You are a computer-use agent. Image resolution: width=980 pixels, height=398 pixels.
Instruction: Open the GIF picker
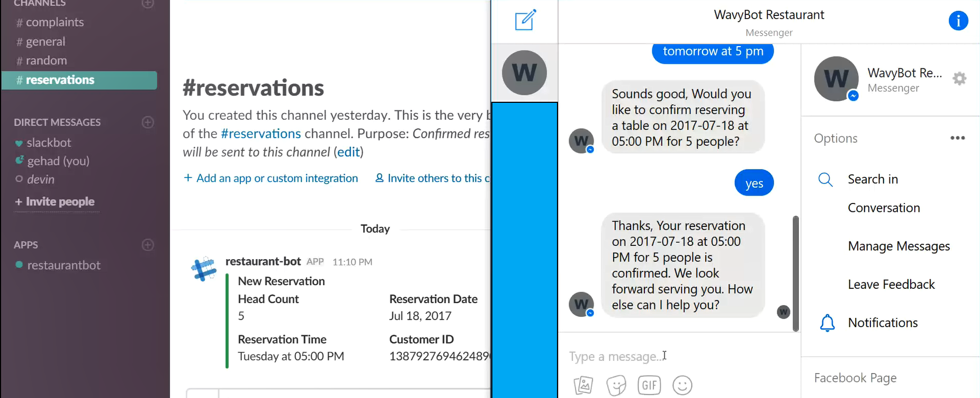point(649,385)
